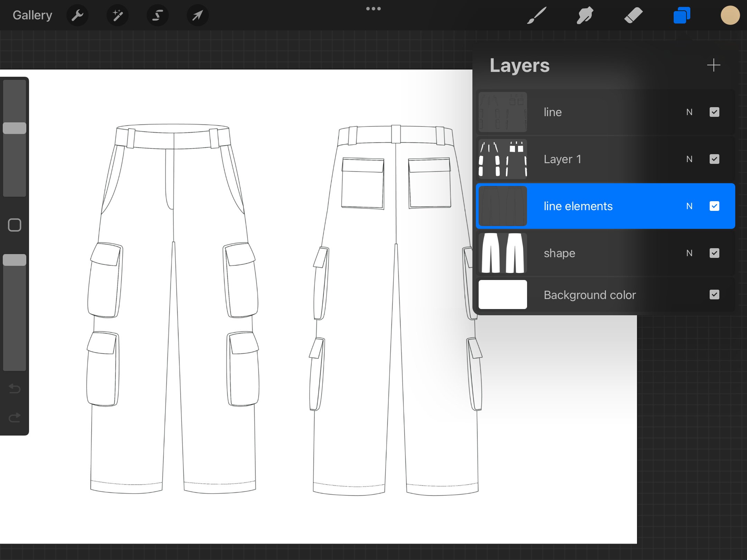Add a new layer with plus button
Viewport: 747px width, 560px height.
(714, 65)
